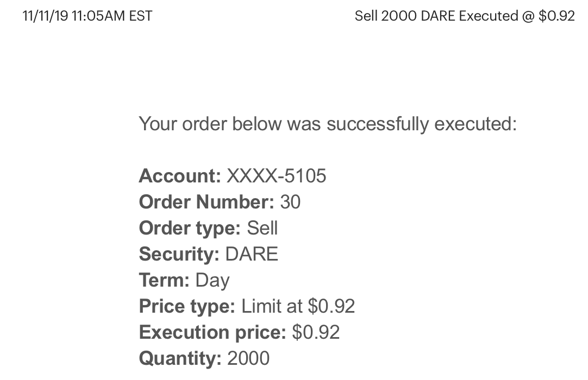The width and height of the screenshot is (588, 380).
Task: Select the bold Account label
Action: [x=179, y=176]
